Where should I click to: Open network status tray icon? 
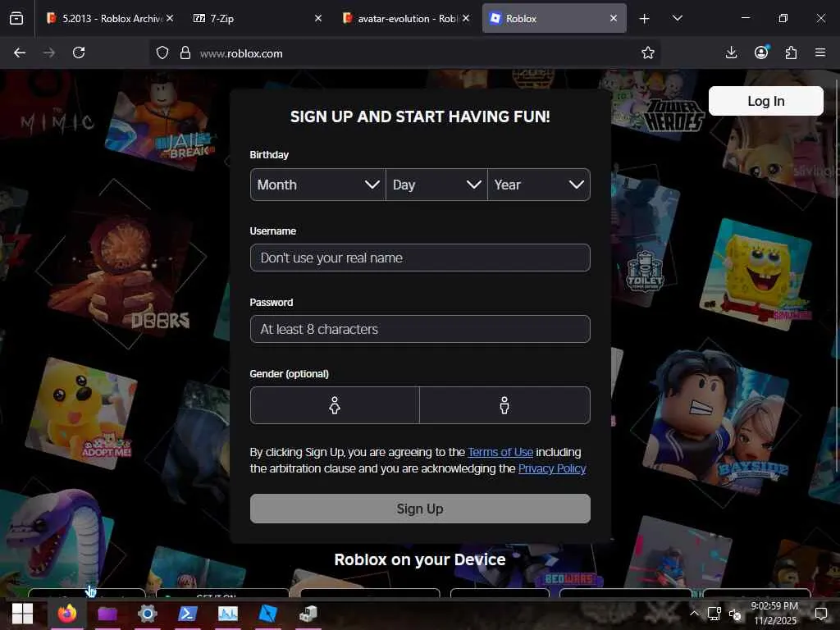click(714, 614)
